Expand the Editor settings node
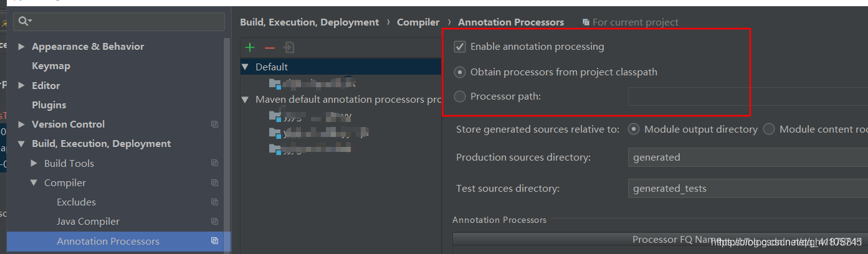868x254 pixels. (x=22, y=85)
